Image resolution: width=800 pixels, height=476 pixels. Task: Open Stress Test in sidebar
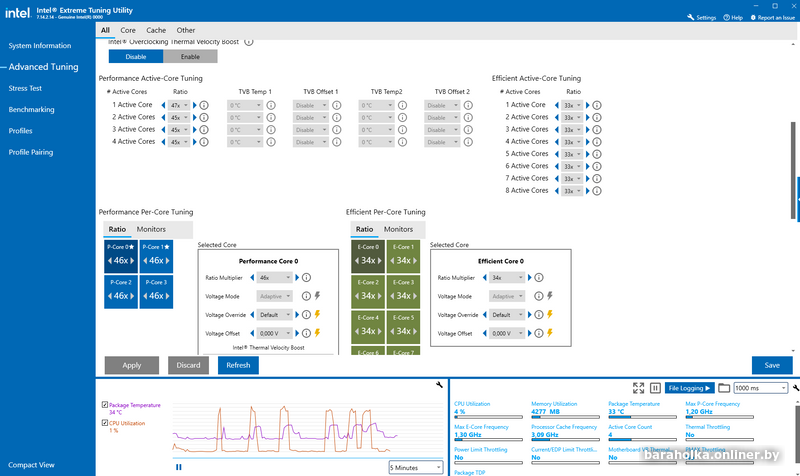pos(25,88)
